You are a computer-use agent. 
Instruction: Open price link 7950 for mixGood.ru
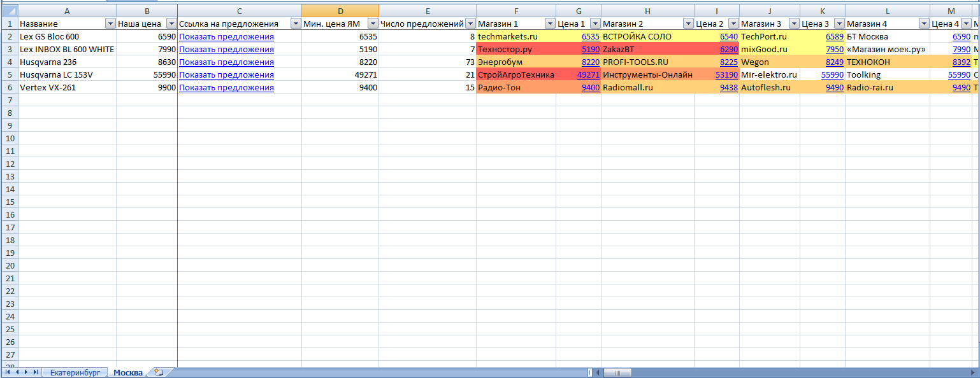pos(835,49)
